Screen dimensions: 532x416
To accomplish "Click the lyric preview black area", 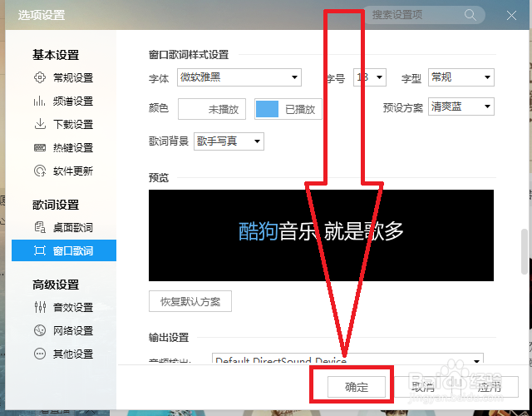I will 321,235.
